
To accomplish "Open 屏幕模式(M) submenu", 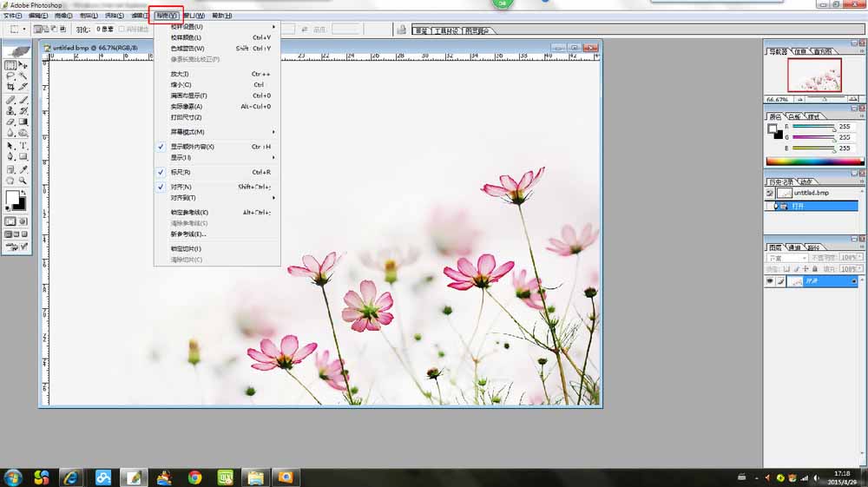I will click(217, 132).
